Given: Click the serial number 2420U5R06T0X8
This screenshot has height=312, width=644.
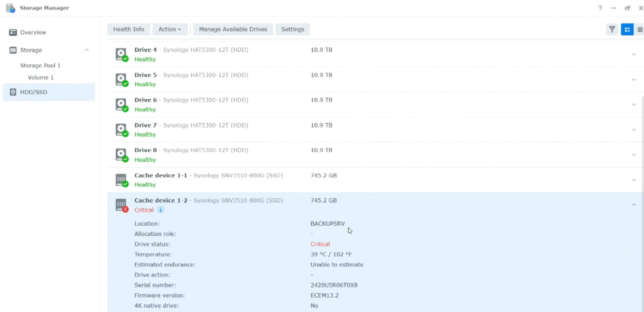Looking at the screenshot, I should tap(334, 285).
